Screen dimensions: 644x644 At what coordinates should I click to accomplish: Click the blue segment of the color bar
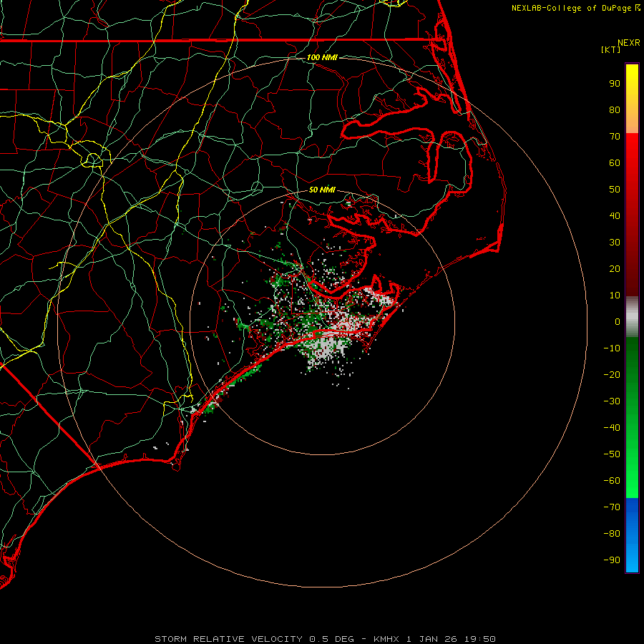(x=632, y=535)
